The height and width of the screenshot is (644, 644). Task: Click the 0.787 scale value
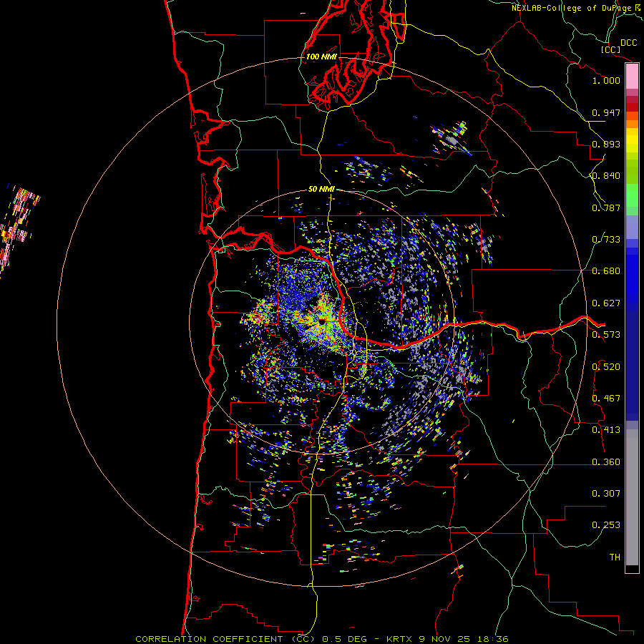pos(606,208)
